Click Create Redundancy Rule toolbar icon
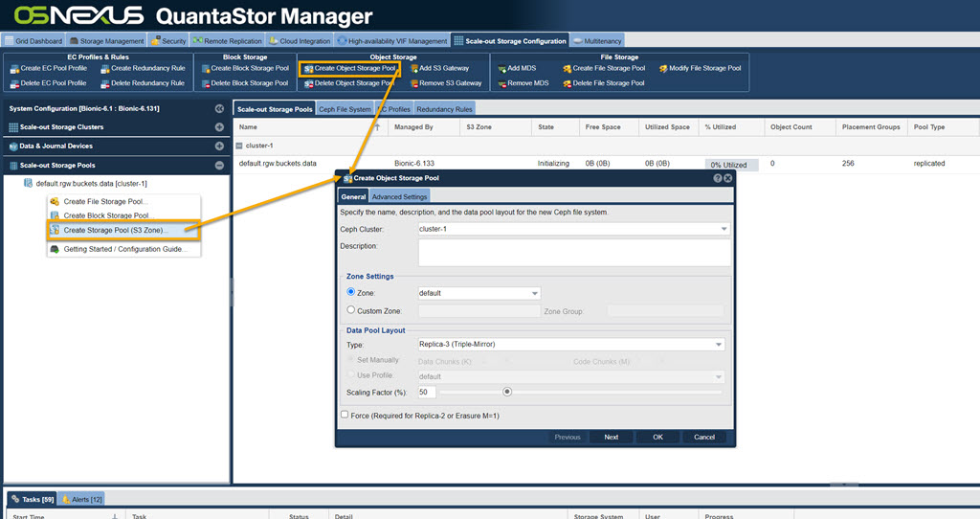This screenshot has width=980, height=519. [105, 69]
